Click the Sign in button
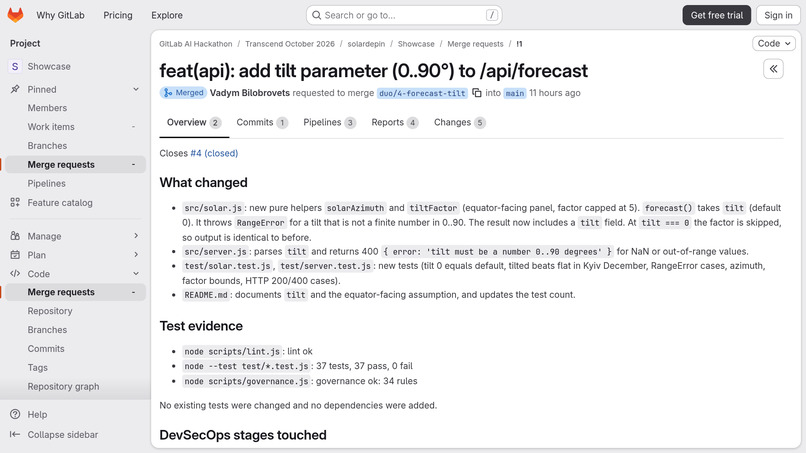 coord(778,15)
